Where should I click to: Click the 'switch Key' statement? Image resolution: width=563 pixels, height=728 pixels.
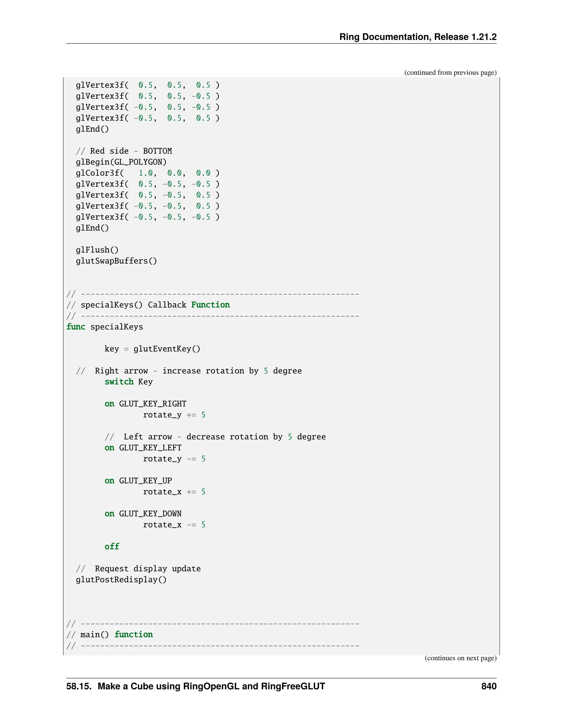129,382
